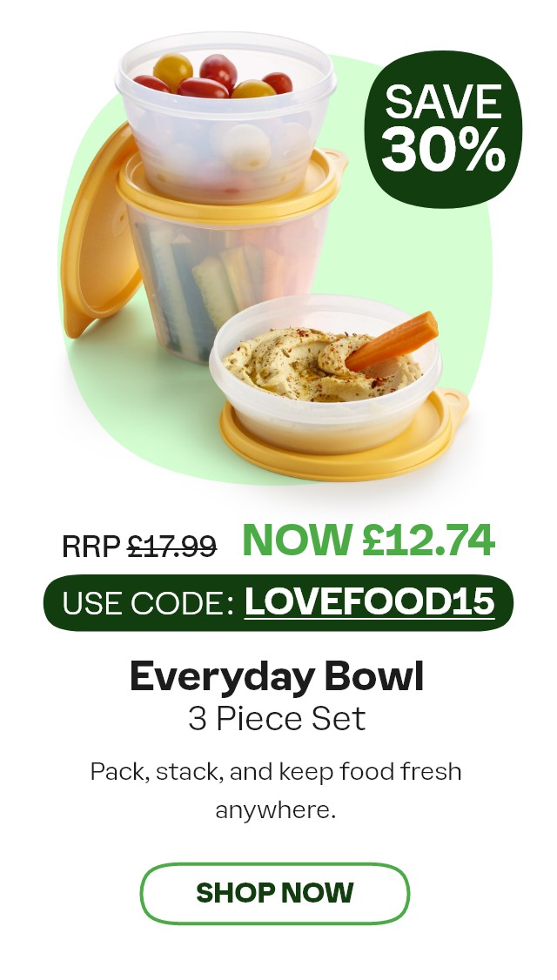Click the 'Pack, stack, and keep food fresh' description
557x980 pixels.
pyautogui.click(x=276, y=772)
